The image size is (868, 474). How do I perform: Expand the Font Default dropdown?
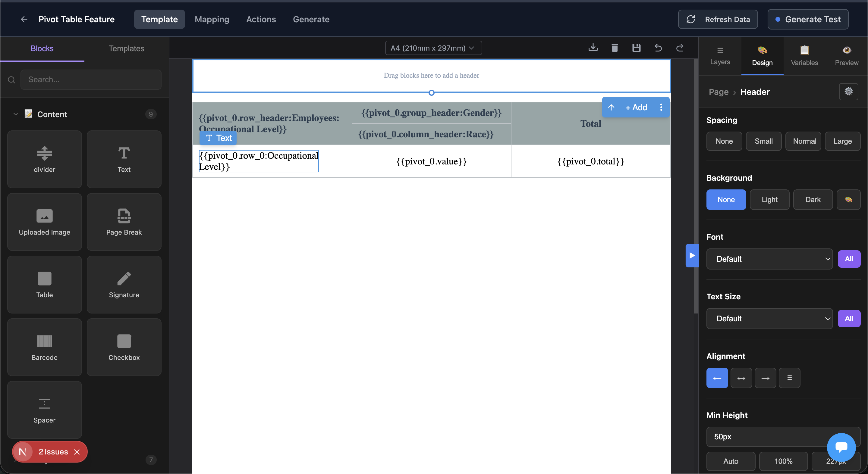[x=769, y=259]
